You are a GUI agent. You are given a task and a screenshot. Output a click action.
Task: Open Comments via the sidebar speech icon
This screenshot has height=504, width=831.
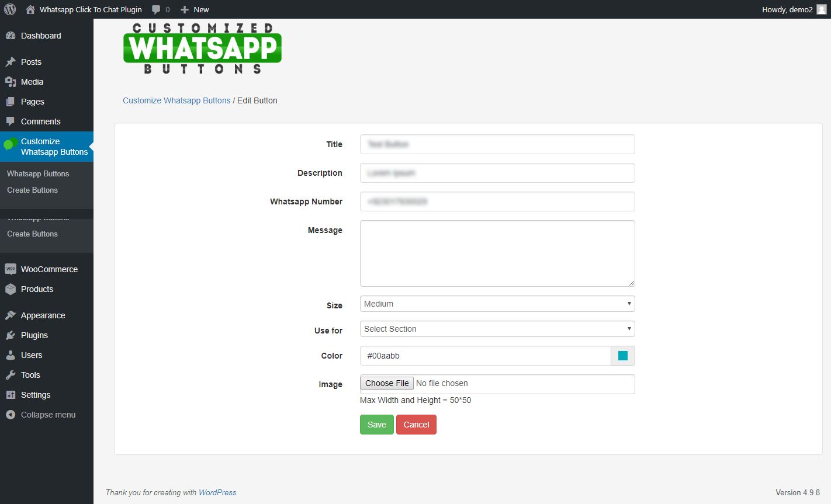[x=11, y=121]
